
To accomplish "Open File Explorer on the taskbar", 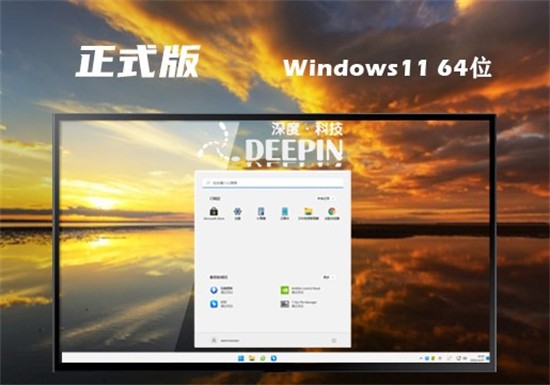I will [252, 358].
